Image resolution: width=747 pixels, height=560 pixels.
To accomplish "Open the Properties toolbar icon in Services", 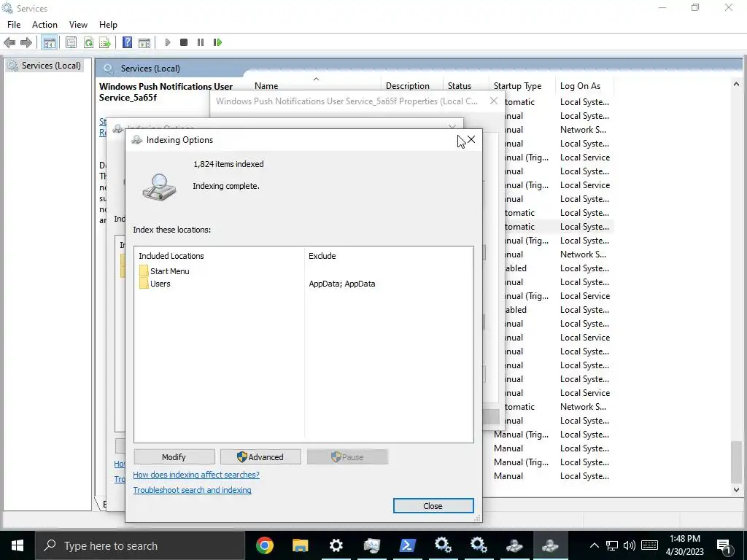I will (x=71, y=42).
